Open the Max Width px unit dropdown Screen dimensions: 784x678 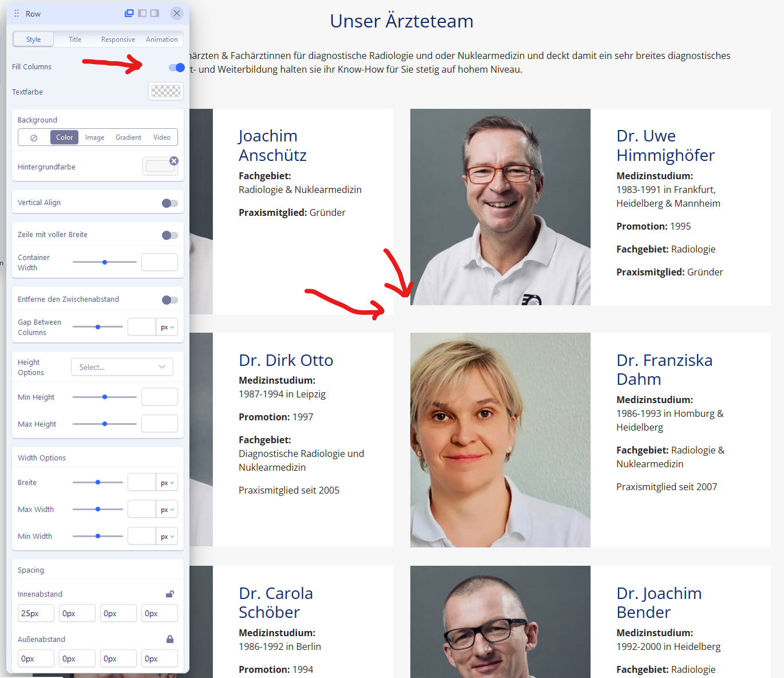pos(167,510)
